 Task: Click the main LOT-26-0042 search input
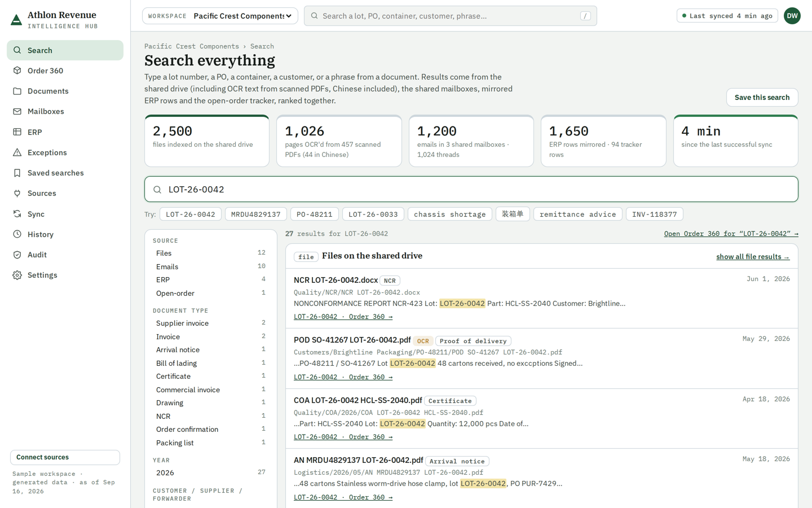(471, 189)
